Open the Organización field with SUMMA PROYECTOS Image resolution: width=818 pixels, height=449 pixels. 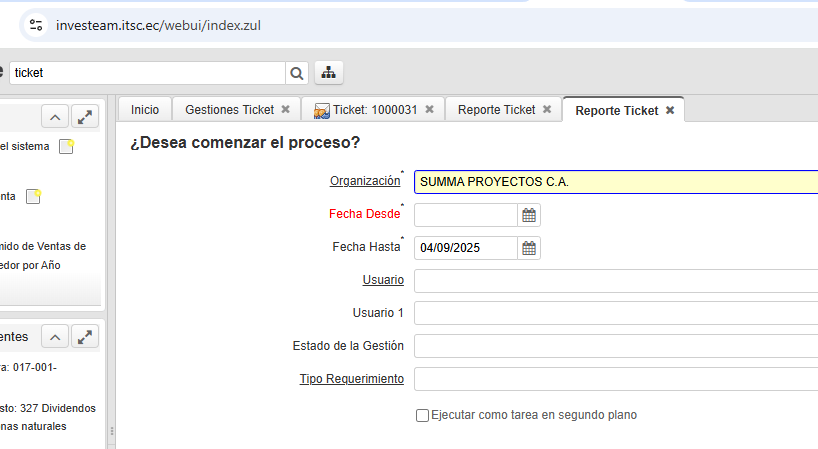[x=615, y=182]
